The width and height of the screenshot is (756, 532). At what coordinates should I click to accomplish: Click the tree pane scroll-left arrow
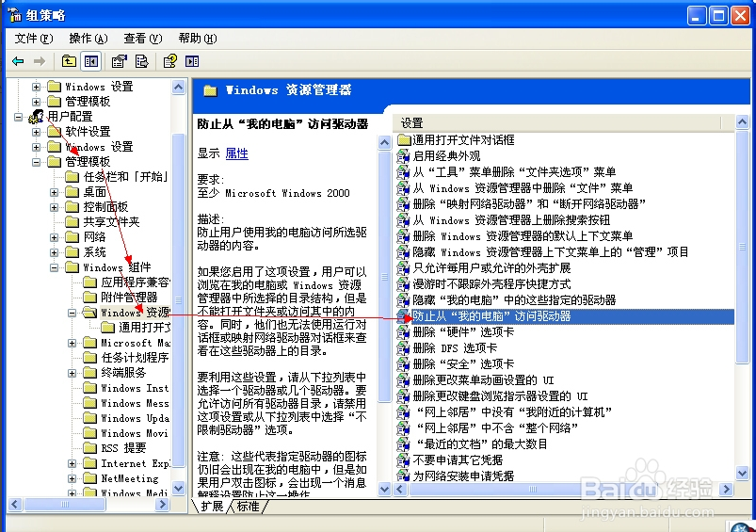pyautogui.click(x=14, y=504)
